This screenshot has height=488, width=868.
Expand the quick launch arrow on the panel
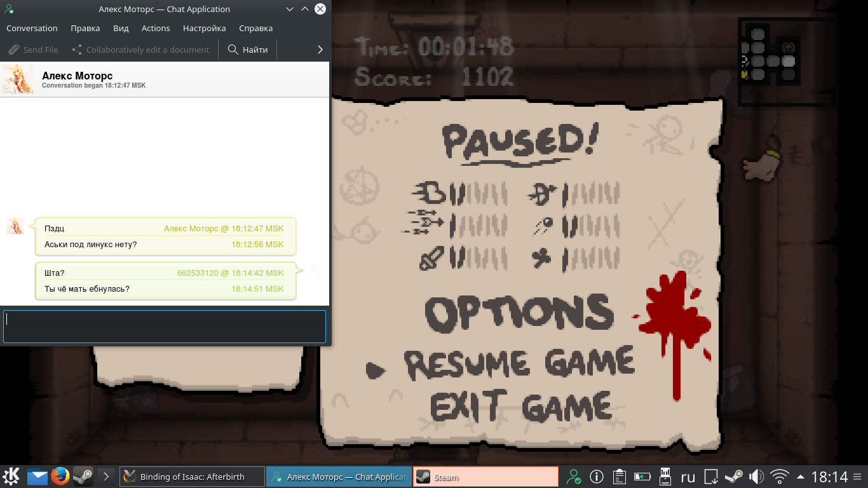(x=106, y=476)
